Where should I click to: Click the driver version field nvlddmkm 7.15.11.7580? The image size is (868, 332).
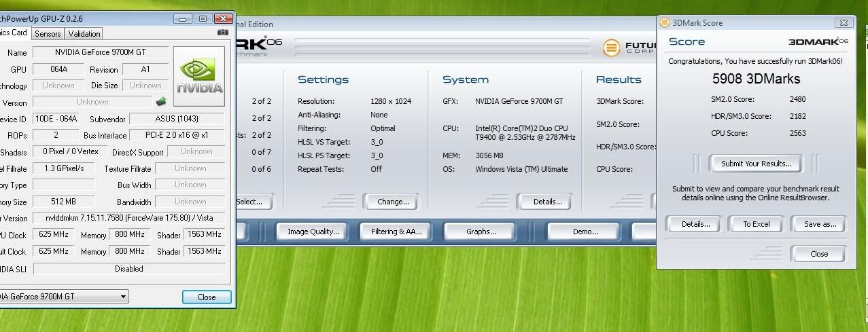pos(129,219)
